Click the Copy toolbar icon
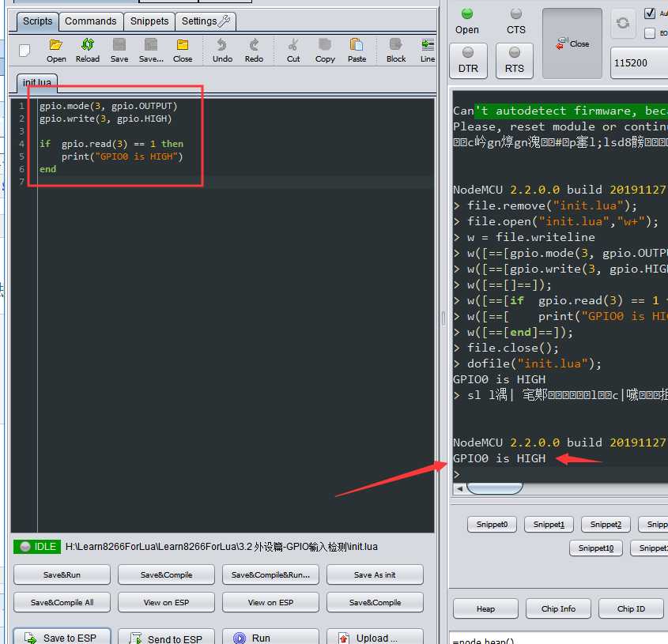The height and width of the screenshot is (644, 668). [x=325, y=50]
